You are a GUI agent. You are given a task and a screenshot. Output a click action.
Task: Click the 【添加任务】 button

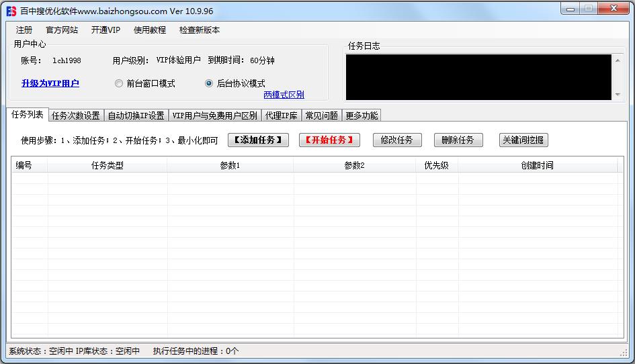(259, 140)
